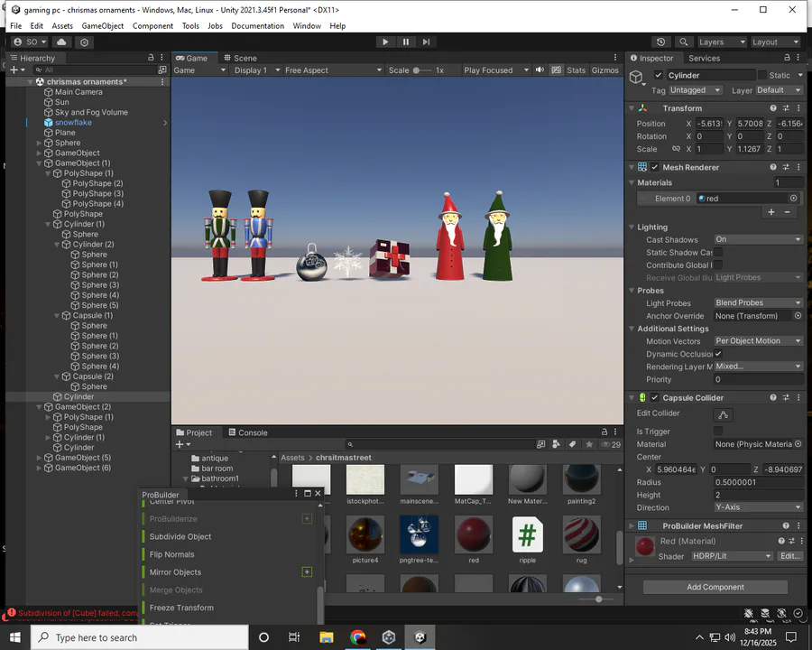This screenshot has width=812, height=650.
Task: Open the GameObject menu
Action: [103, 26]
